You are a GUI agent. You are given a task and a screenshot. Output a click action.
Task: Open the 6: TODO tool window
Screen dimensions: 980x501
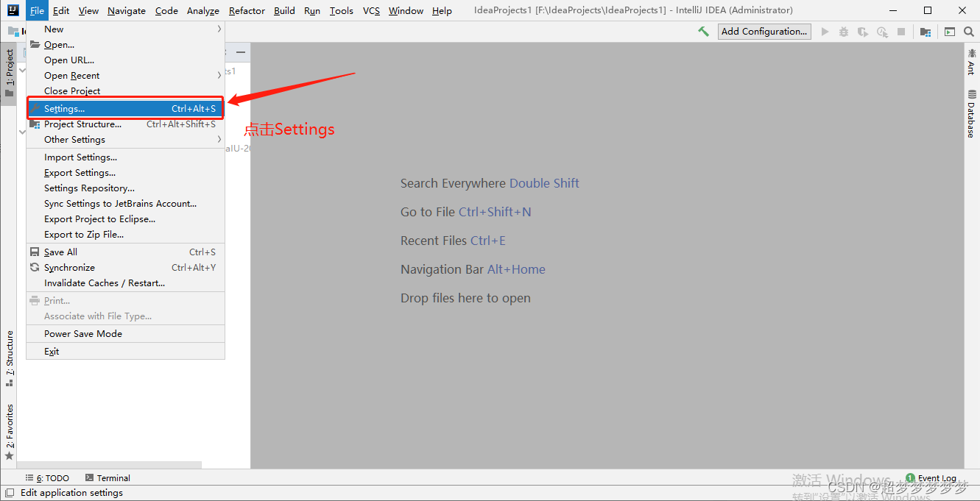click(47, 478)
